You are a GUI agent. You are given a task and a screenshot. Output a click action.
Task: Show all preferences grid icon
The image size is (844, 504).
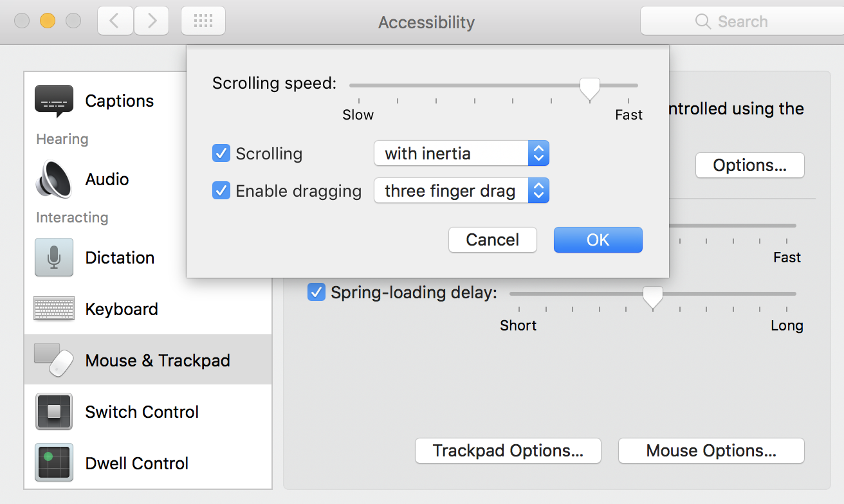[203, 21]
